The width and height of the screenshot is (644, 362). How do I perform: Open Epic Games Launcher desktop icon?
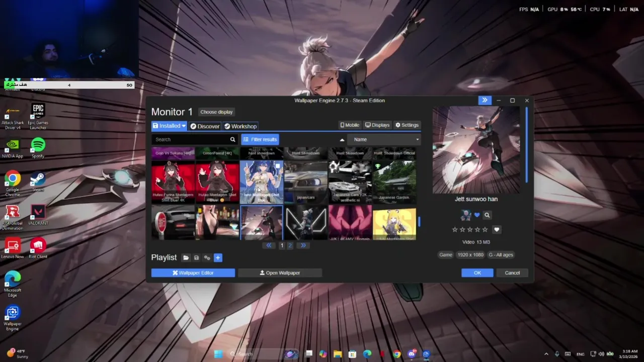tap(38, 117)
